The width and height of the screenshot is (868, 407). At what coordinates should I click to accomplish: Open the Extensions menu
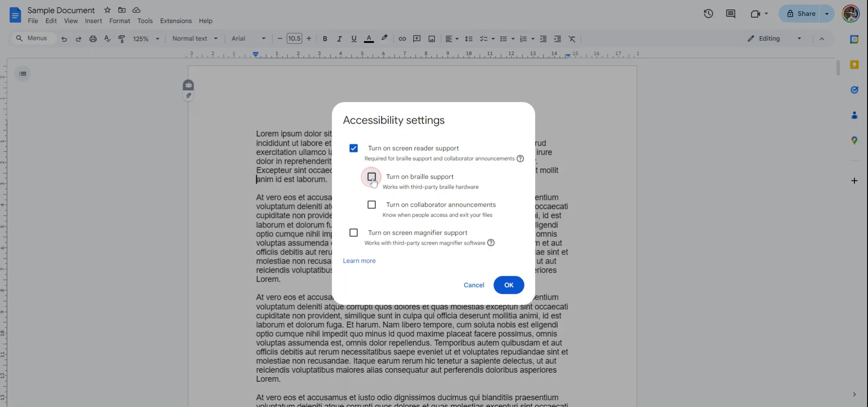coord(175,21)
